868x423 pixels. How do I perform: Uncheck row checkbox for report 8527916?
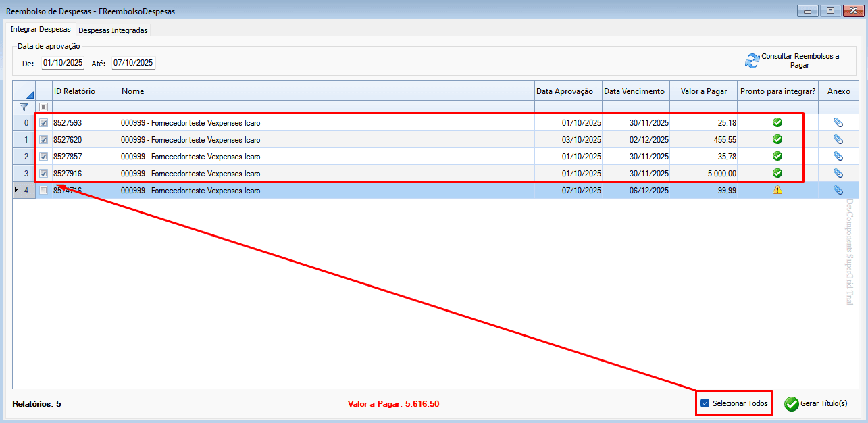pos(44,174)
